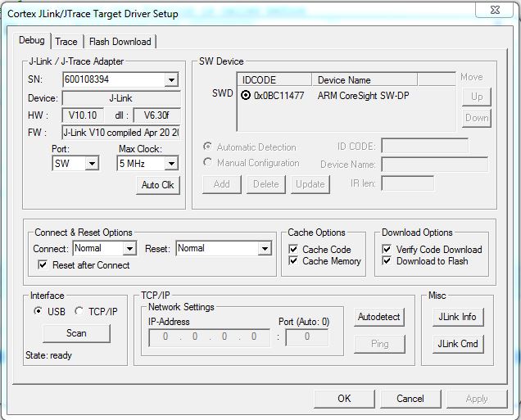Click the HW version V10.10 field
The height and width of the screenshot is (420, 521).
pyautogui.click(x=83, y=115)
